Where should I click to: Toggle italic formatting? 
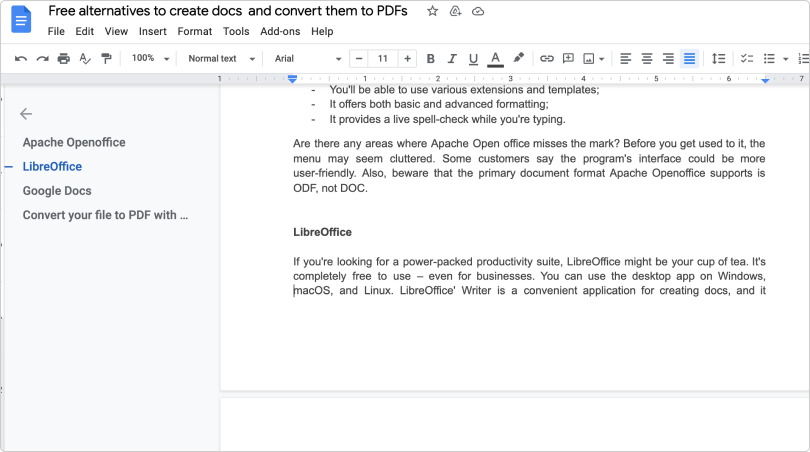[x=452, y=59]
